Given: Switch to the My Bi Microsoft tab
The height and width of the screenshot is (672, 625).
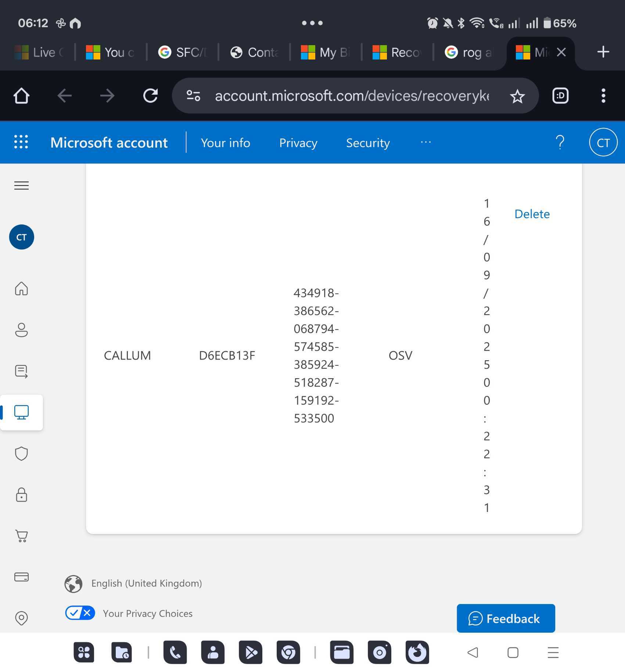Looking at the screenshot, I should click(x=326, y=52).
